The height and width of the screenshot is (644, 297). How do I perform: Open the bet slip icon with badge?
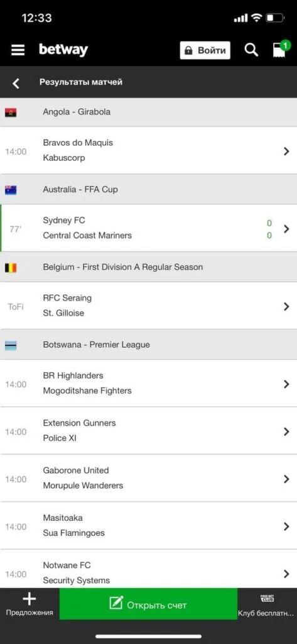(280, 49)
